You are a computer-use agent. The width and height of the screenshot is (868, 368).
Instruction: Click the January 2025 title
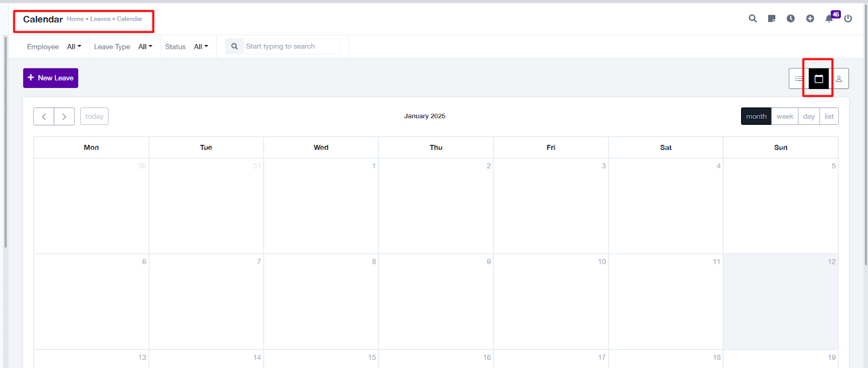click(x=425, y=116)
